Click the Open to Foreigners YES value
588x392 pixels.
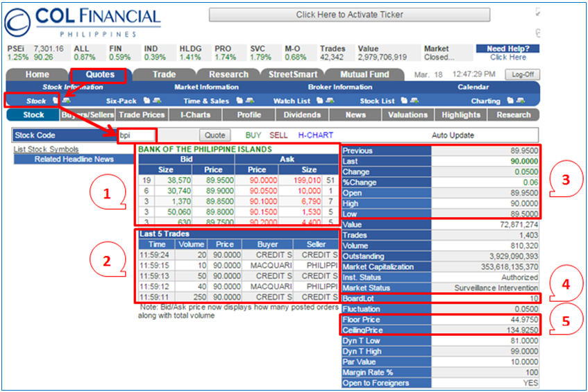(530, 383)
